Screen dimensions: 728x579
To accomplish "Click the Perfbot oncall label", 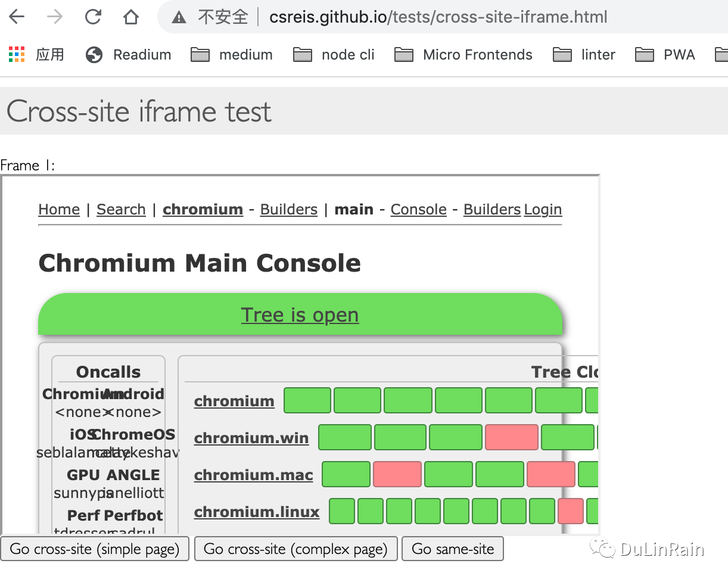I will click(x=133, y=515).
